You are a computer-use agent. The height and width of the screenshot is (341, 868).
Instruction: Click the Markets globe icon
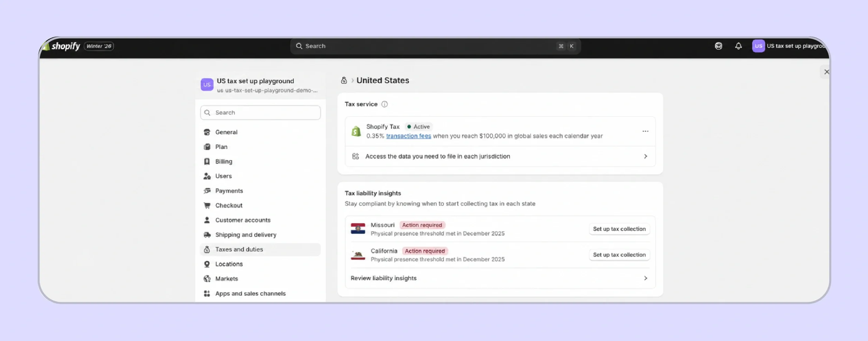[207, 279]
